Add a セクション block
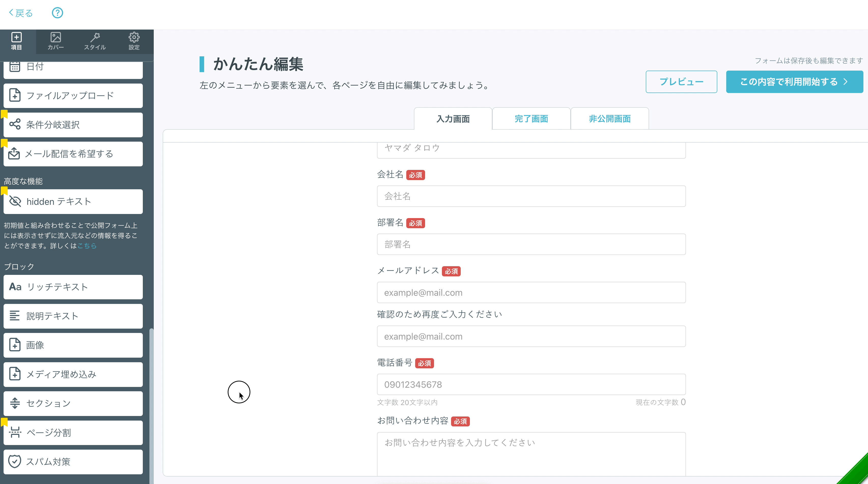Screen dimensions: 868x484 click(x=73, y=404)
